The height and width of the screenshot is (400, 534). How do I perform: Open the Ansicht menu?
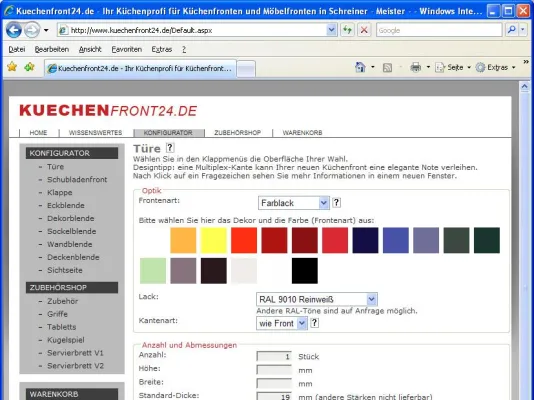tap(90, 49)
